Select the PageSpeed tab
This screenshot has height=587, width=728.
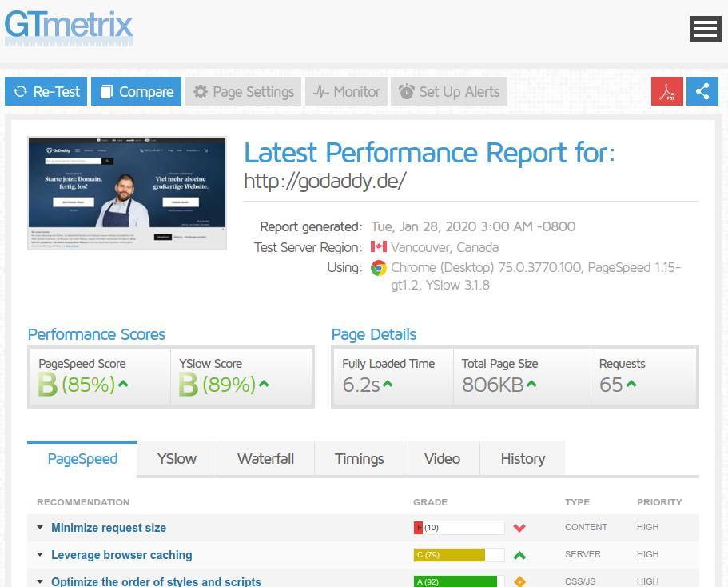tap(82, 459)
